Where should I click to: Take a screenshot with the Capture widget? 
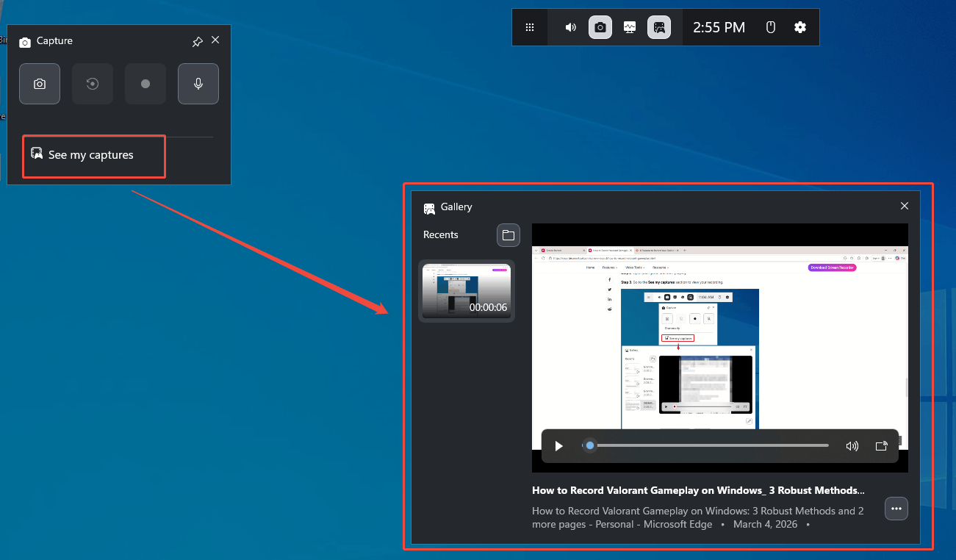pyautogui.click(x=40, y=84)
